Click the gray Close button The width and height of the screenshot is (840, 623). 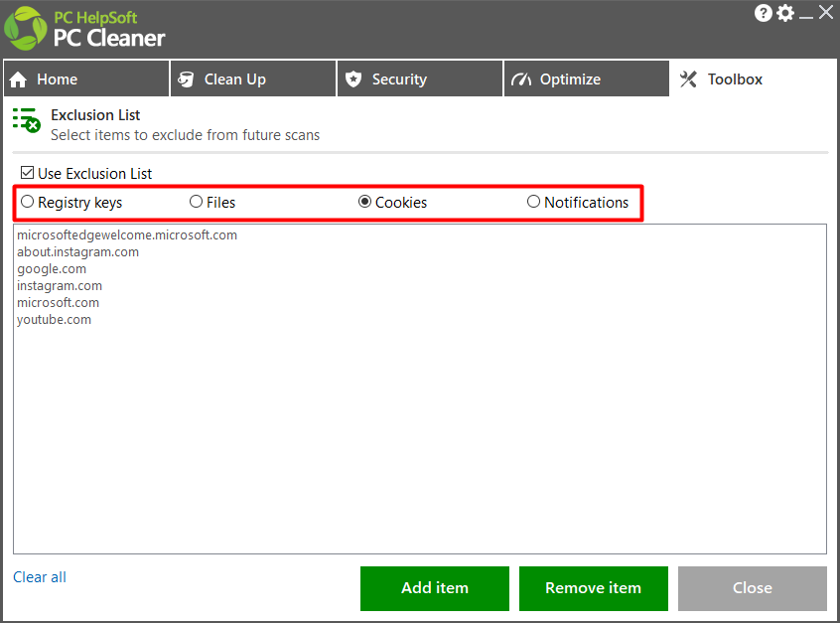point(753,588)
